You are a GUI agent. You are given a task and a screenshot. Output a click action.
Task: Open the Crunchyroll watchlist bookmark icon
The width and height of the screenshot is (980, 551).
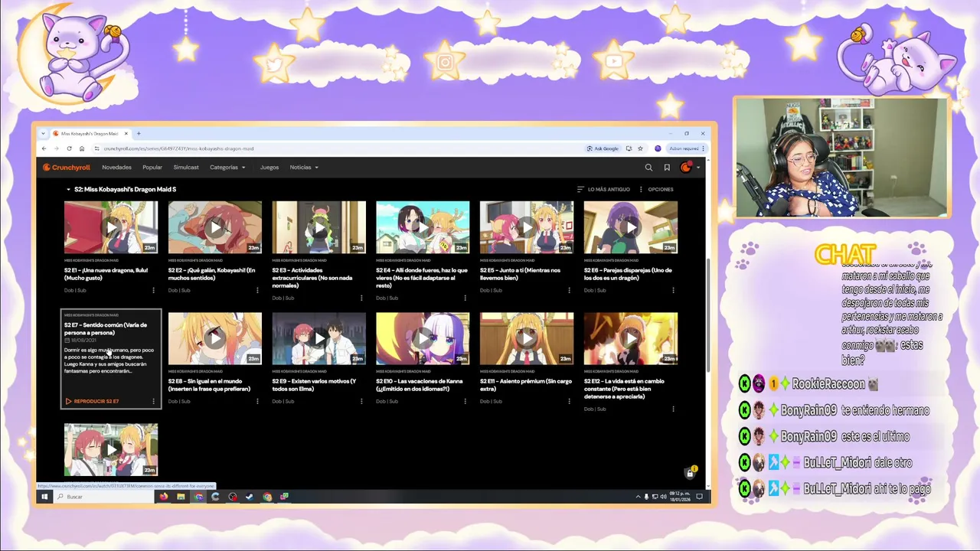click(x=667, y=167)
